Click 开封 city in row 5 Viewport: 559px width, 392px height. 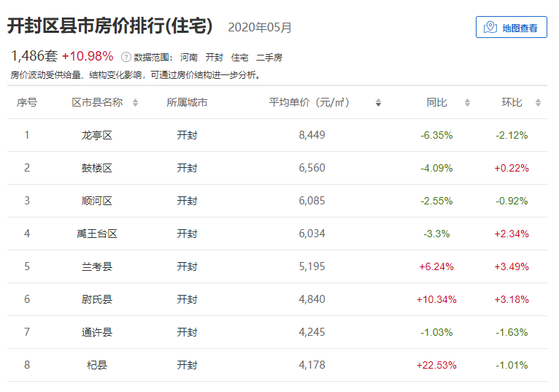(x=187, y=266)
